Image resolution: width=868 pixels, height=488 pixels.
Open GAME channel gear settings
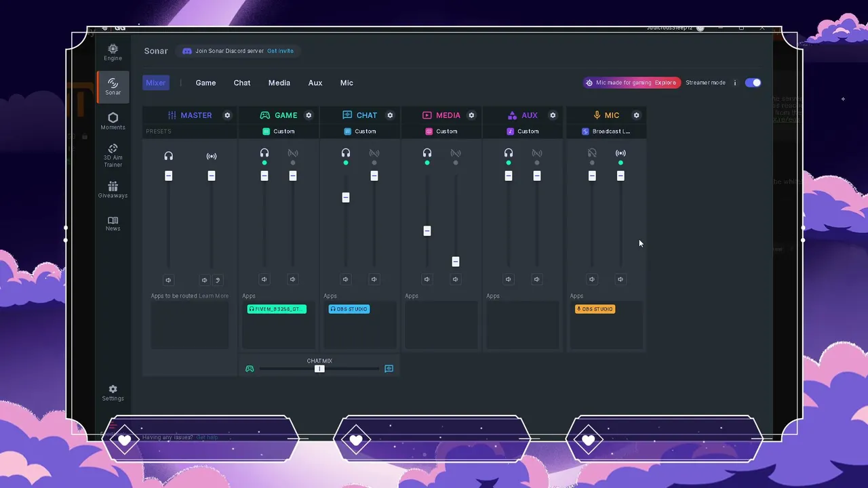(x=309, y=115)
